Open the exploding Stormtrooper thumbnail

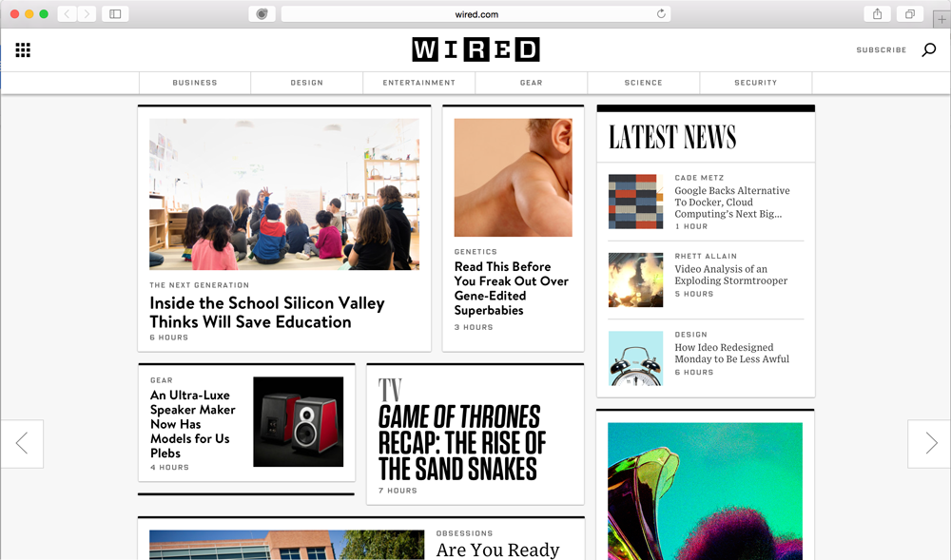[635, 280]
